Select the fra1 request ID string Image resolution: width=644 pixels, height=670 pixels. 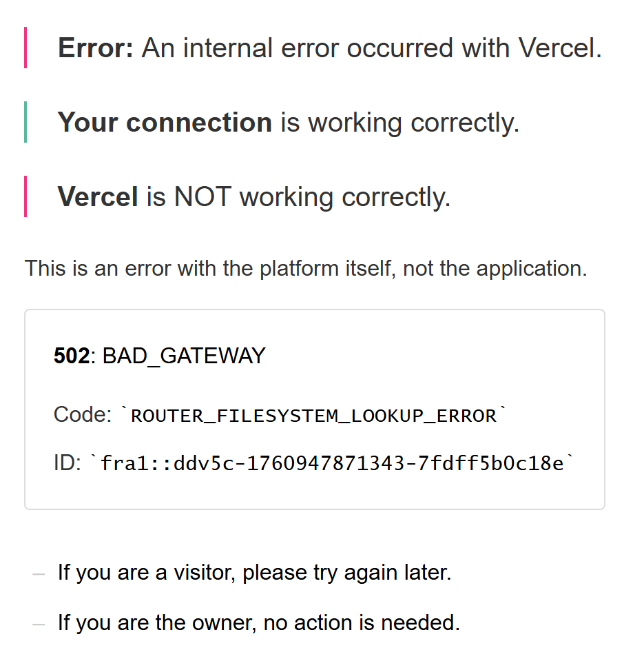(332, 464)
